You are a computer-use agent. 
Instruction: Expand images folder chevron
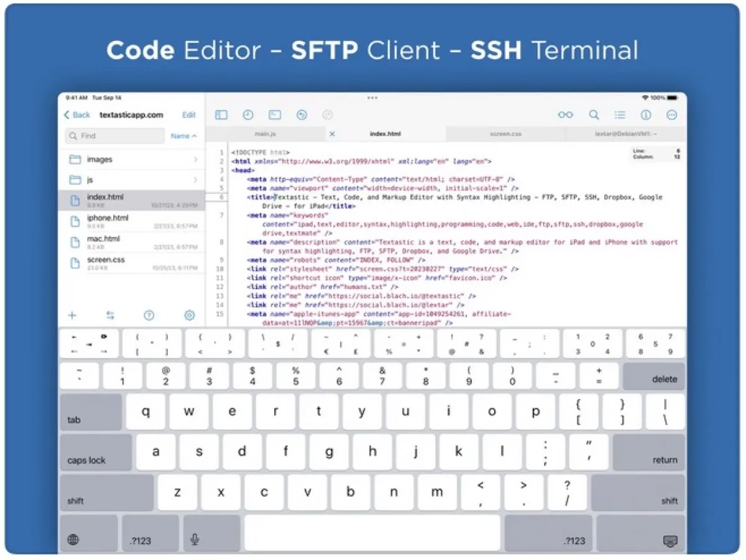click(195, 159)
